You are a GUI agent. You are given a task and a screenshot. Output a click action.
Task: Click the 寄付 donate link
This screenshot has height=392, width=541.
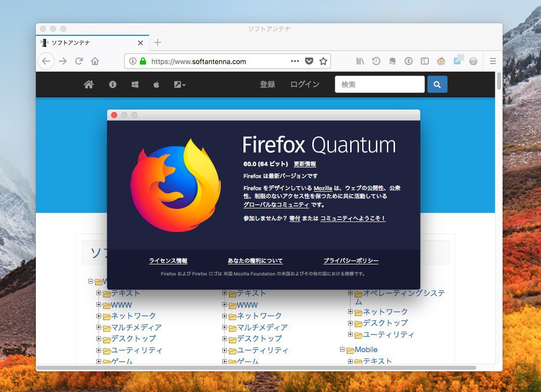point(294,218)
